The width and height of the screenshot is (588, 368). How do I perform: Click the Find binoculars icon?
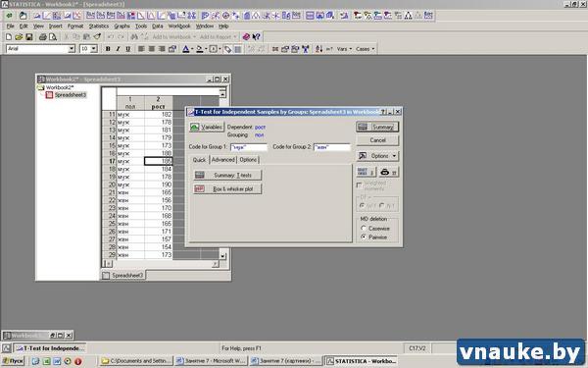point(134,37)
